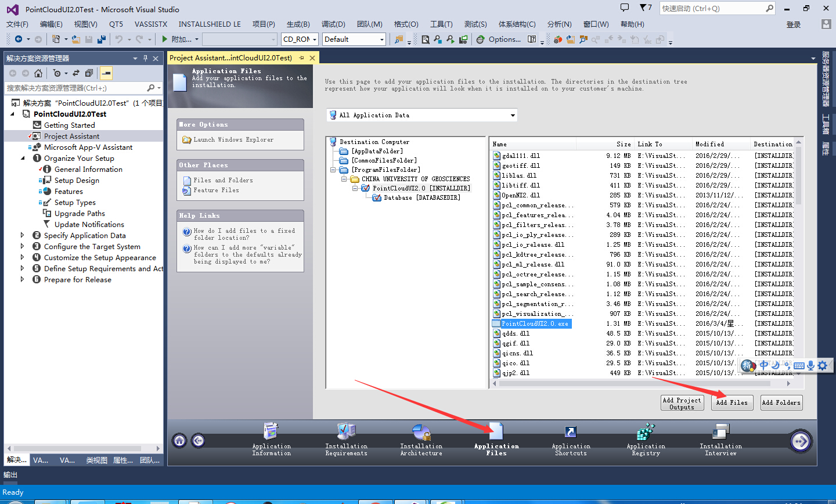Screen dimensions: 836x504
Task: Click the Application Files step icon
Action: [x=496, y=431]
